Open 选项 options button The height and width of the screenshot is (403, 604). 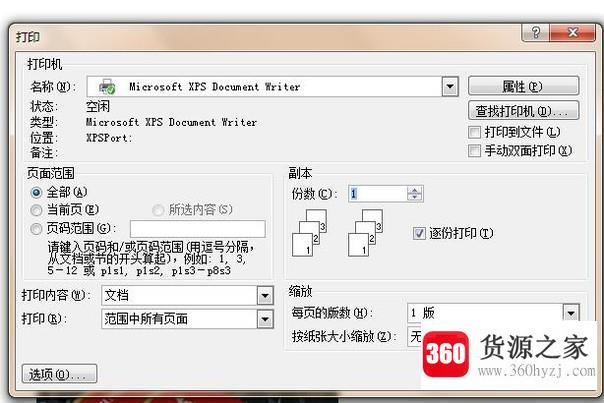(59, 374)
